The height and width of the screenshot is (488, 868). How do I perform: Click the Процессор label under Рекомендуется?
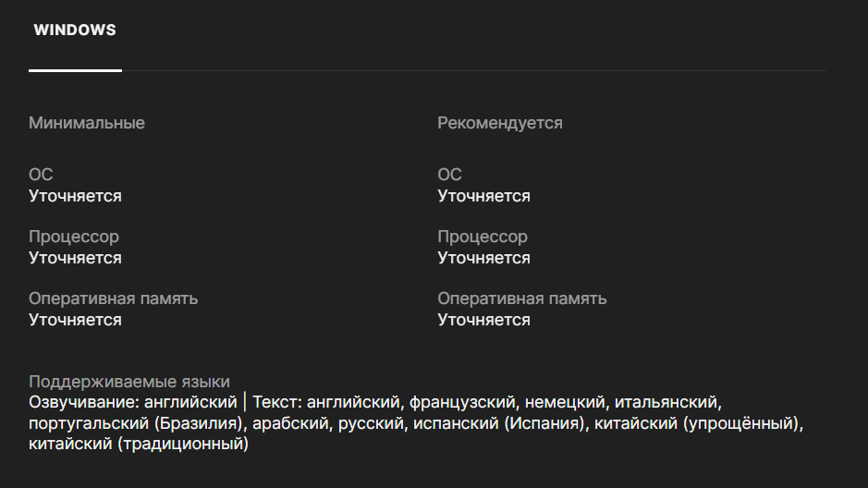tap(483, 237)
